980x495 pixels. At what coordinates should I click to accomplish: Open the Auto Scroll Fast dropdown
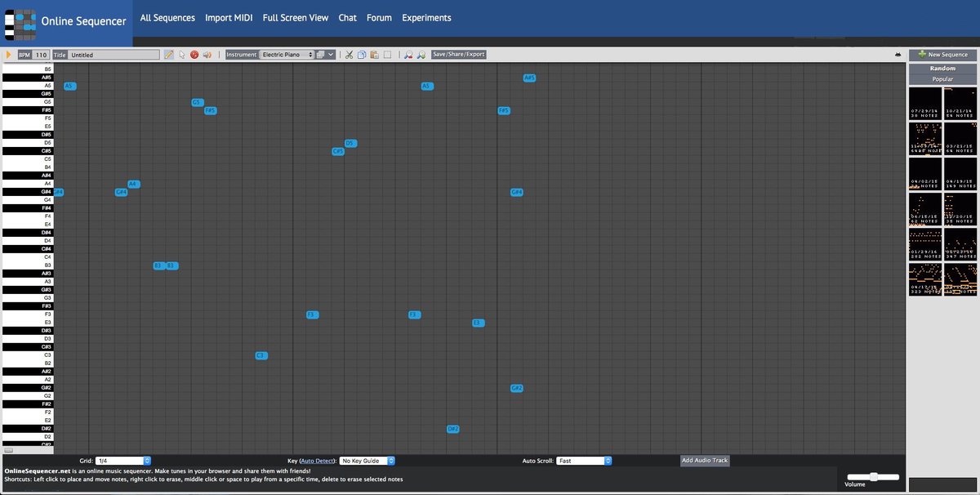pyautogui.click(x=585, y=461)
